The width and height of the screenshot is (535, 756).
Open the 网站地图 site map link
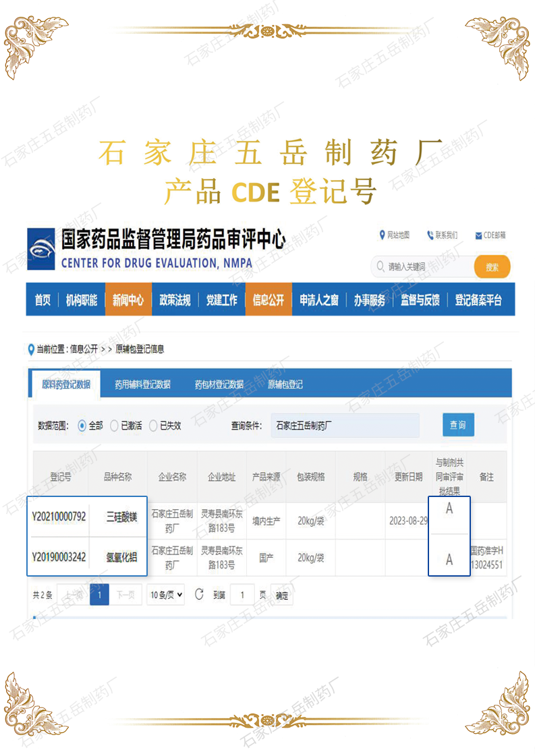(398, 235)
